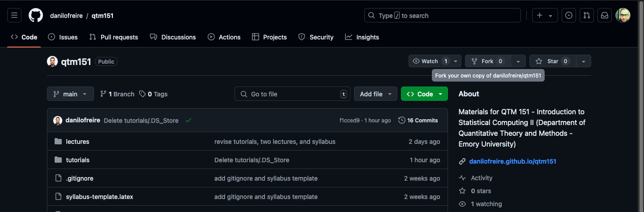Expand the create new plus dropdown
The width and height of the screenshot is (644, 212).
coord(544,16)
